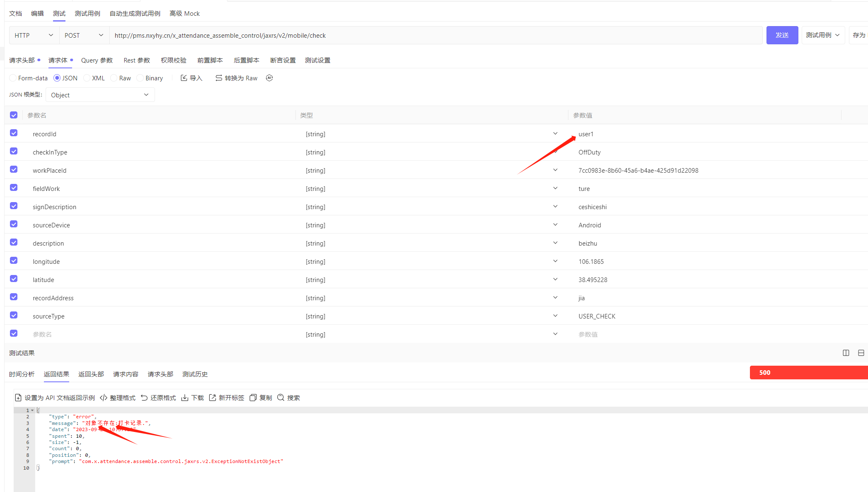868x492 pixels.
Task: Click the 复制 copy icon
Action: point(253,398)
